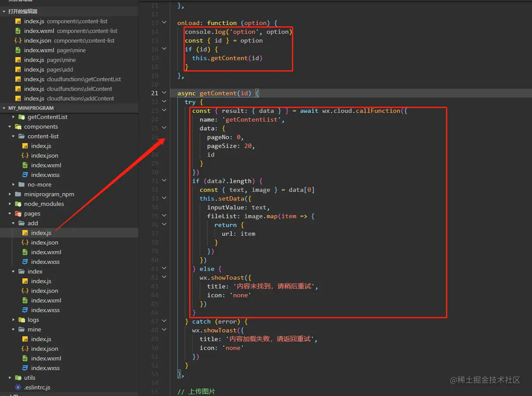
Task: Switch to open editor index.js pages\mine
Action: click(69, 60)
